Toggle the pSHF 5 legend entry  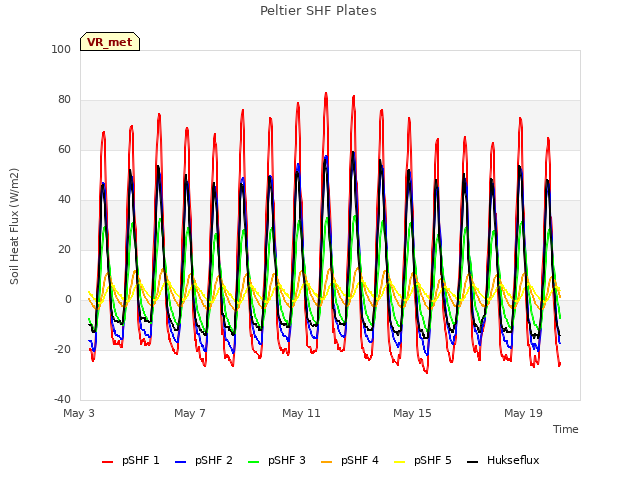point(423,460)
